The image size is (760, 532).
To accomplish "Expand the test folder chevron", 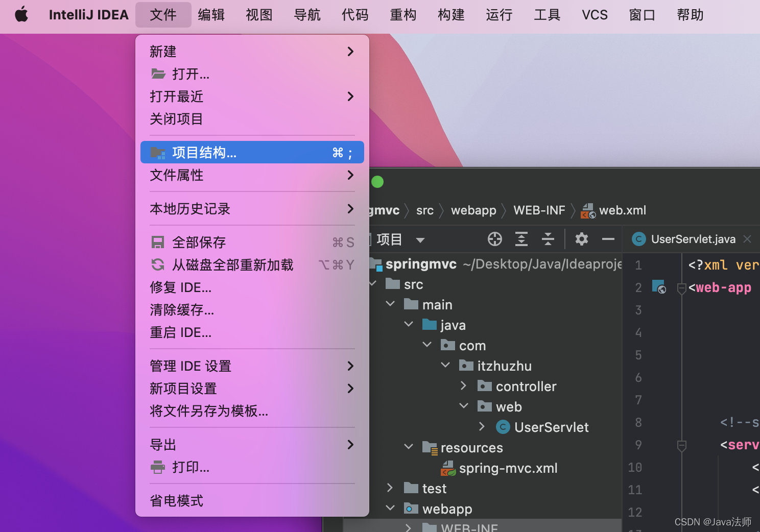I will (x=390, y=488).
